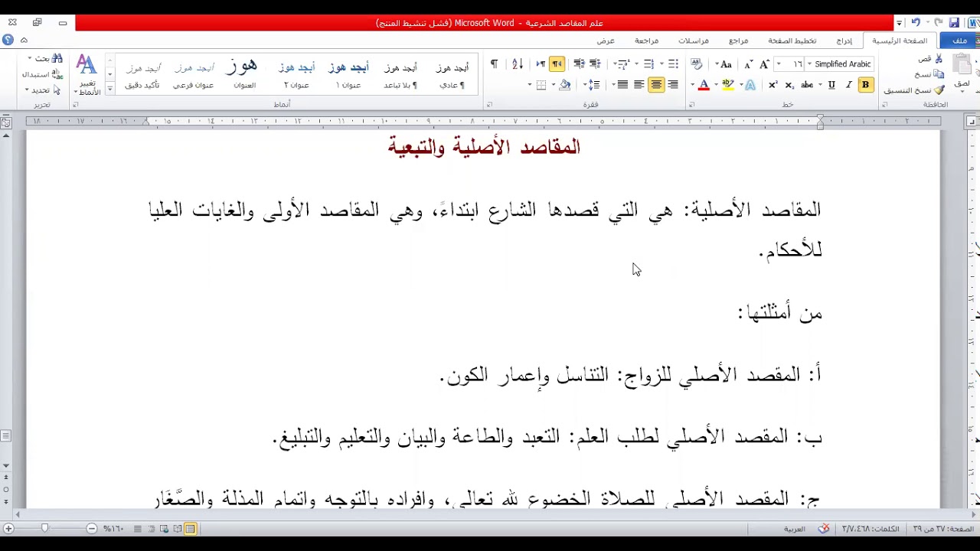Expand the styles gallery More arrow
This screenshot has width=980, height=551.
[x=109, y=90]
